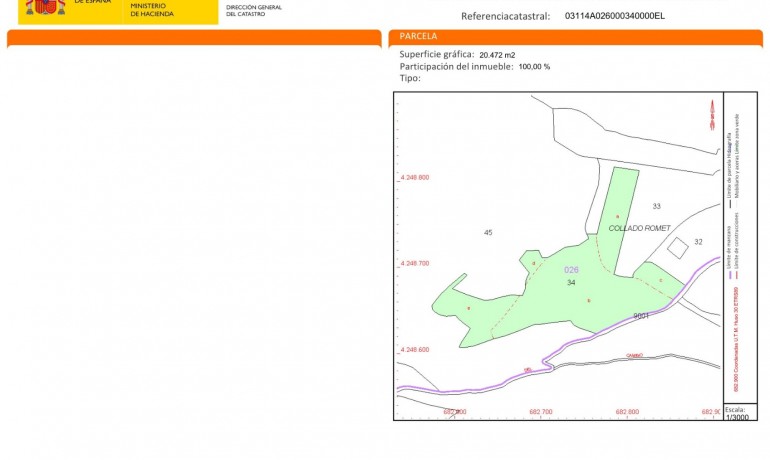Click the Superficie gráfica value 20.472 m2
This screenshot has height=460, width=770.
point(497,55)
